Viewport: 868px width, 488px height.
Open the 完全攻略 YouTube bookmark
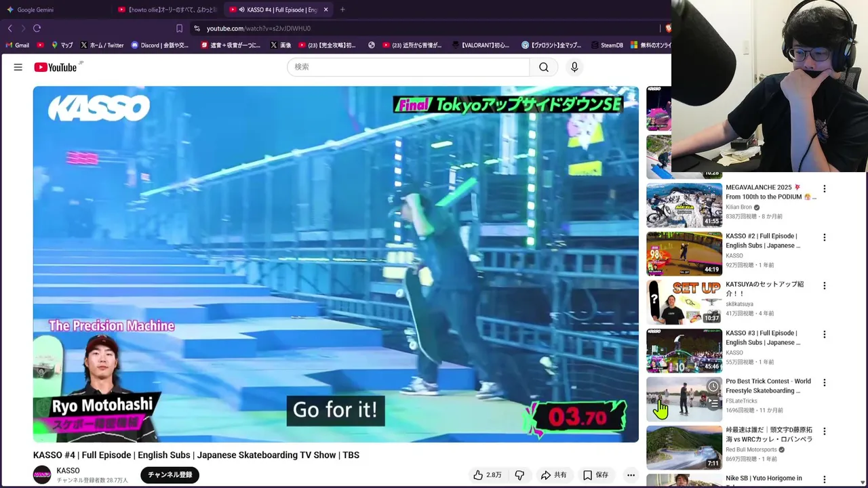(x=327, y=45)
